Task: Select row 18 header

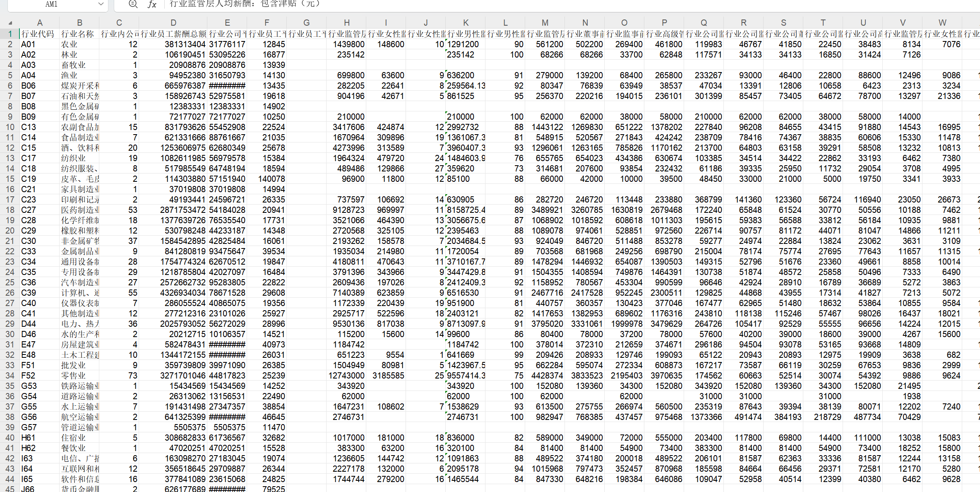Action: 10,210
